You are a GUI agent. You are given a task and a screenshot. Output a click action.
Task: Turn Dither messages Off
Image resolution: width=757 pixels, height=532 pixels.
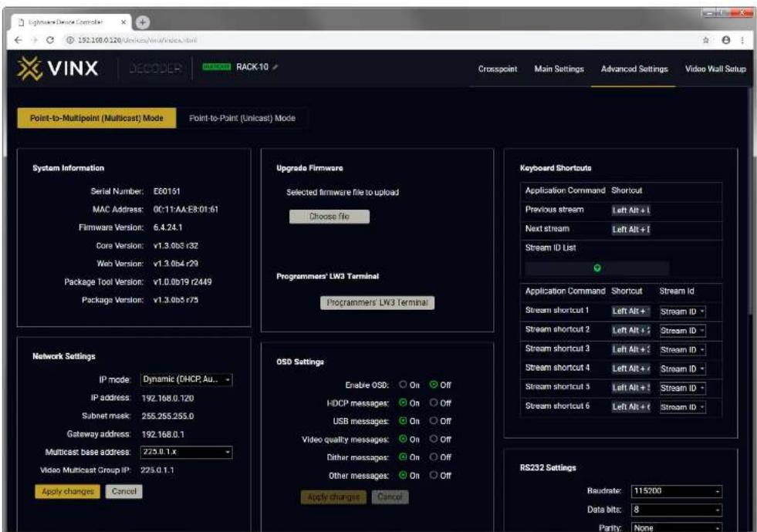click(x=434, y=456)
